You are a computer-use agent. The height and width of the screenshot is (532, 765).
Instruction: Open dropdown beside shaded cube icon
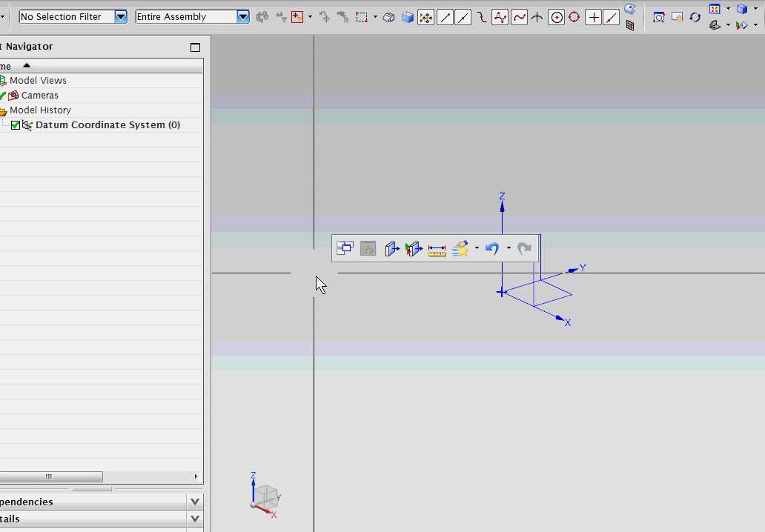(x=755, y=9)
